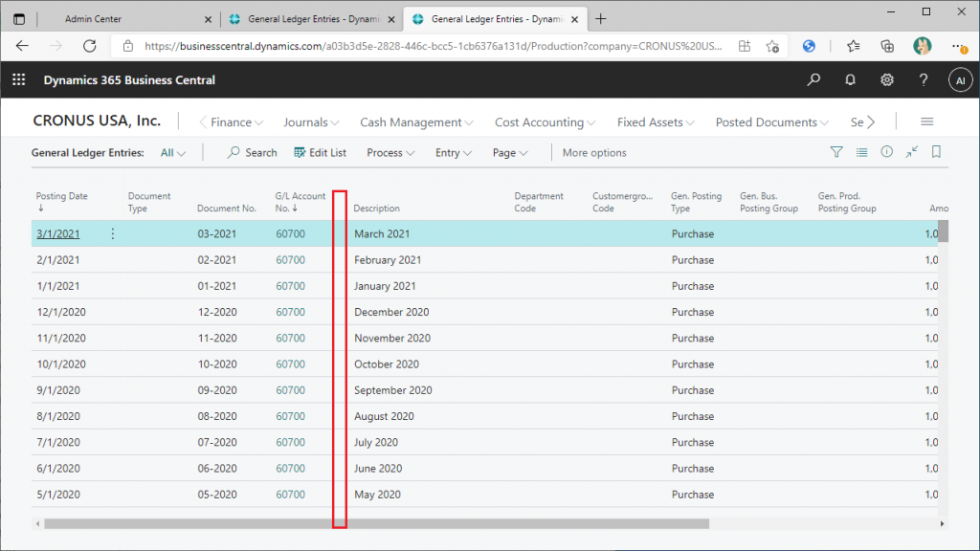Click More options
Image resolution: width=980 pixels, height=551 pixels.
pos(593,152)
